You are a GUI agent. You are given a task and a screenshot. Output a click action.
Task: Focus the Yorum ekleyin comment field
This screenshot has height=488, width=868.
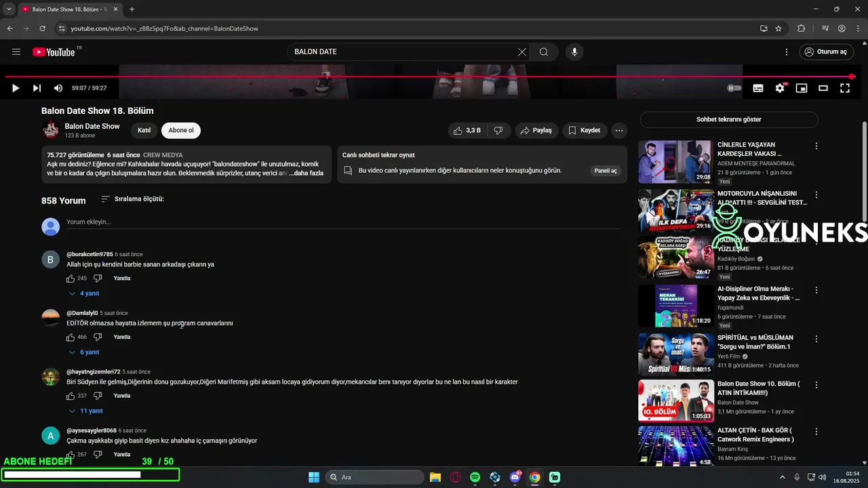click(x=343, y=222)
